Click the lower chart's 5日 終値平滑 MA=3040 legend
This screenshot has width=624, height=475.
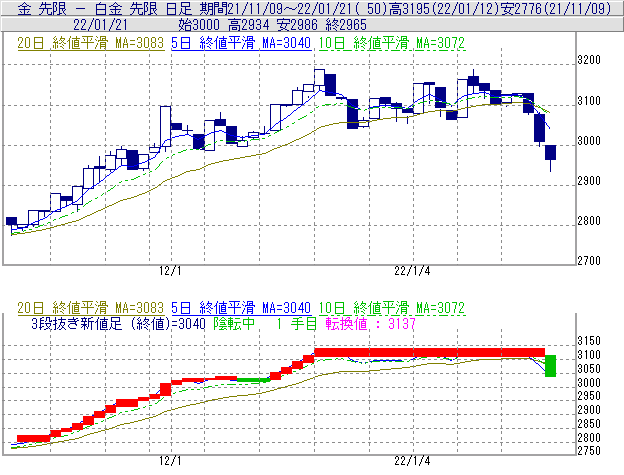pos(241,308)
